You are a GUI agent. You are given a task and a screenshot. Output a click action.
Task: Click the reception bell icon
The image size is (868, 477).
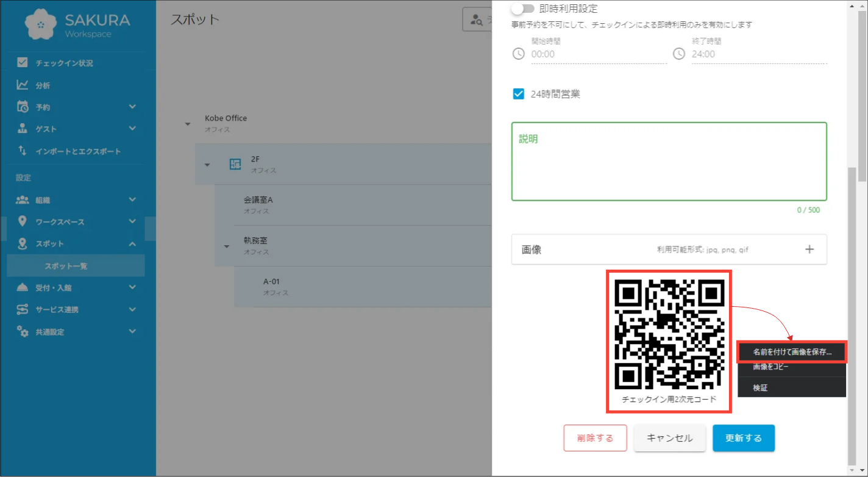(x=23, y=287)
